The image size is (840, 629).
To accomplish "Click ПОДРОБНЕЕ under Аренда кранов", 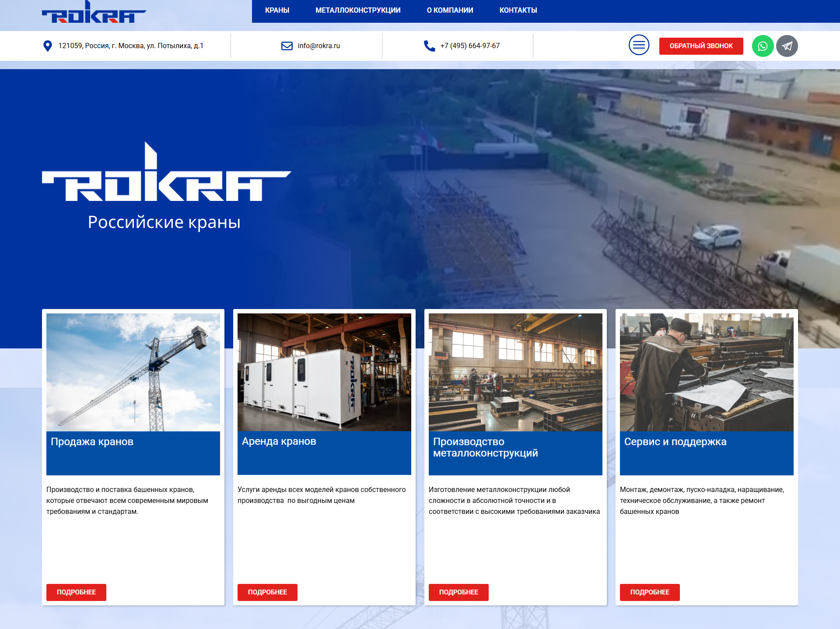I will [x=267, y=592].
